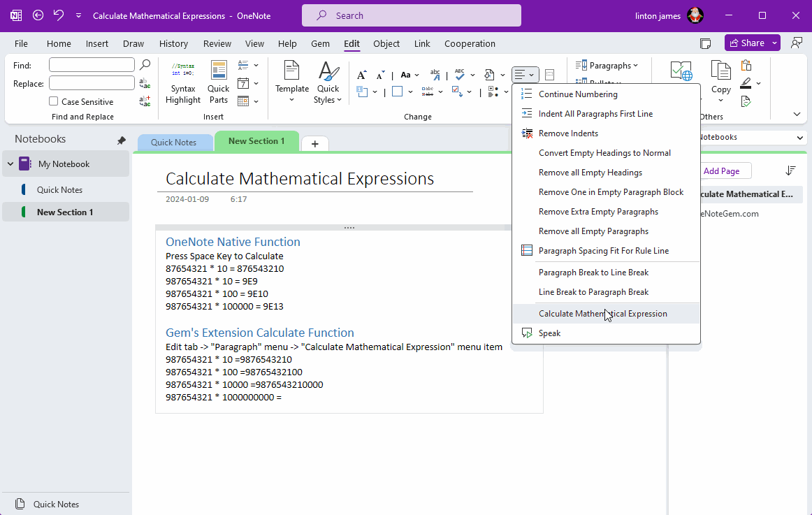
Task: Click the linton james account avatar
Action: (695, 15)
